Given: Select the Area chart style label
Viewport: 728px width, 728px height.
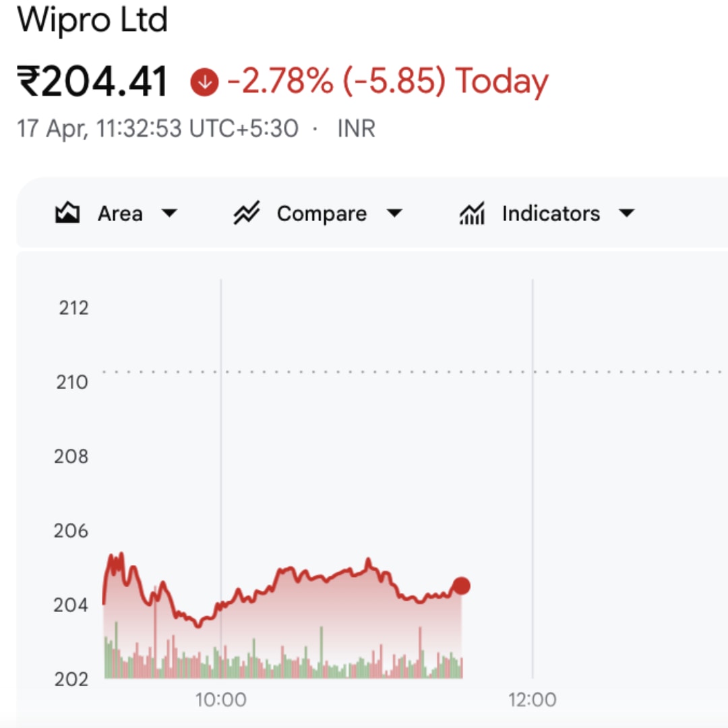Looking at the screenshot, I should coord(120,214).
